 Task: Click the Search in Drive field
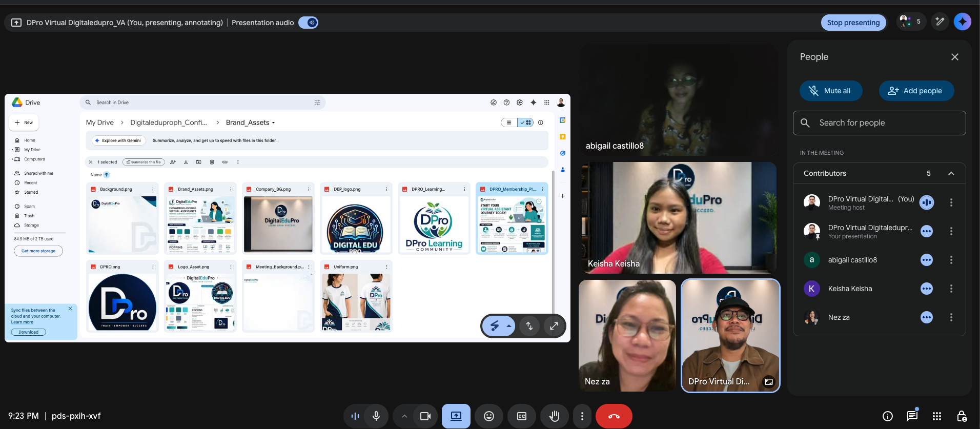[x=203, y=103]
